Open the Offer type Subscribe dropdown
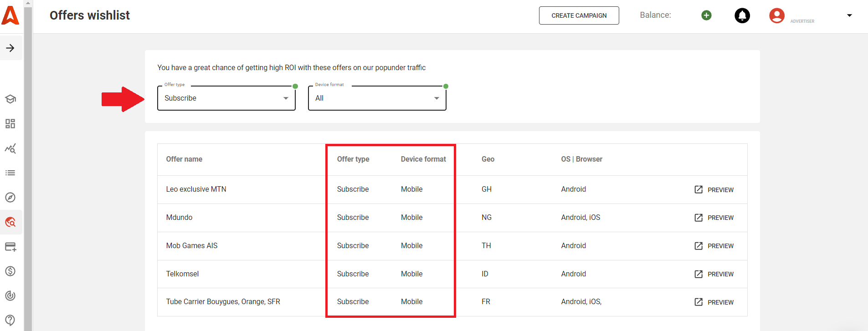Viewport: 868px width, 331px height. point(226,98)
